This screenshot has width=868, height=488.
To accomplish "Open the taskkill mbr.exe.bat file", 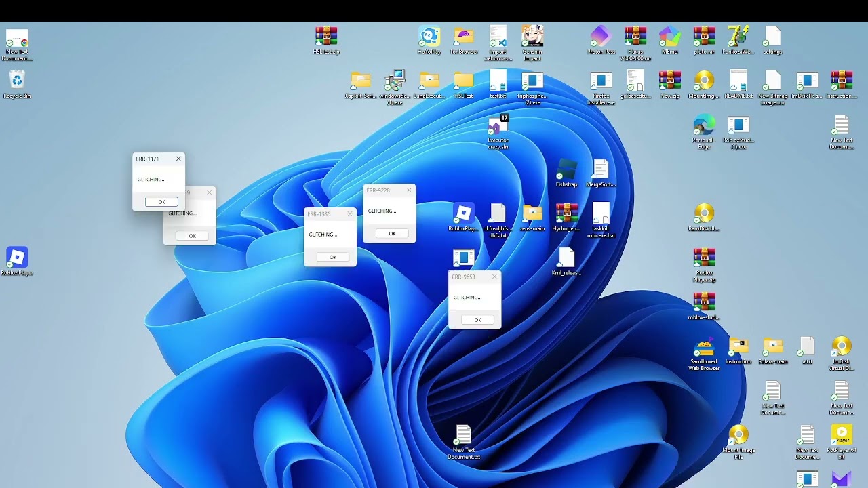I will (x=601, y=220).
